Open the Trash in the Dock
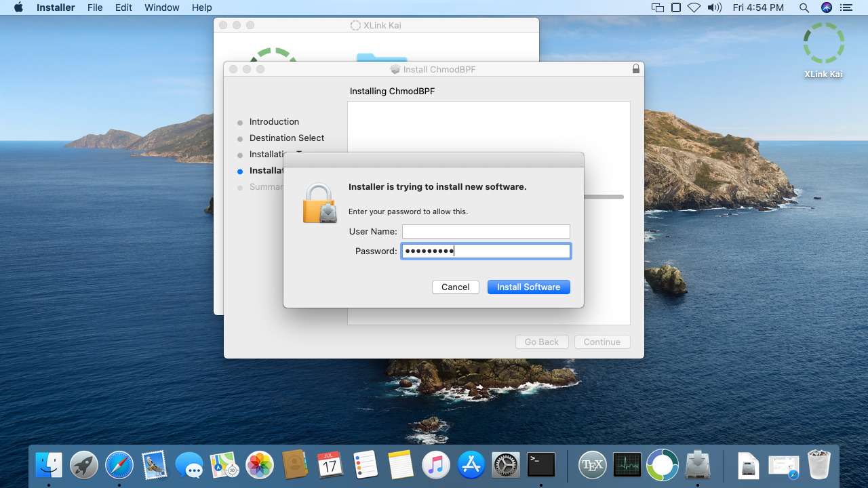The height and width of the screenshot is (488, 868). pos(818,465)
